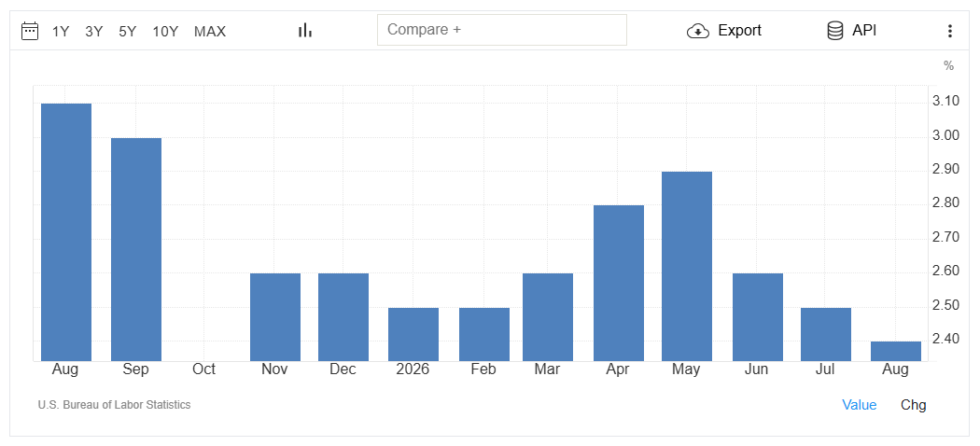Click the API database icon
Viewport: 980px width, 446px height.
[x=835, y=31]
